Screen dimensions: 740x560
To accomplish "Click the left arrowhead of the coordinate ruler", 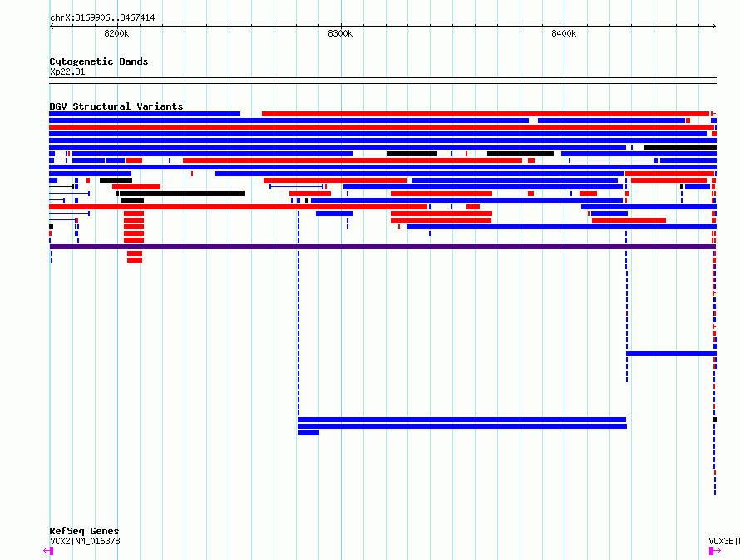I will pyautogui.click(x=52, y=27).
